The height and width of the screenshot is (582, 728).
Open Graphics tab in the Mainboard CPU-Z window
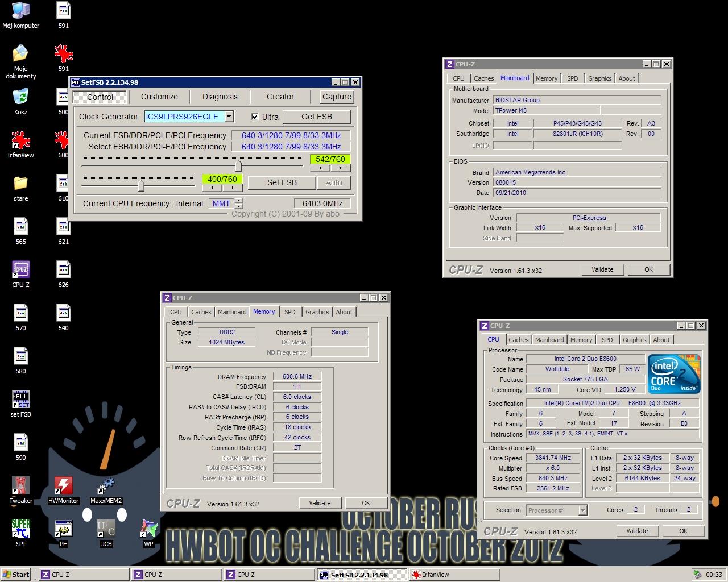point(599,78)
